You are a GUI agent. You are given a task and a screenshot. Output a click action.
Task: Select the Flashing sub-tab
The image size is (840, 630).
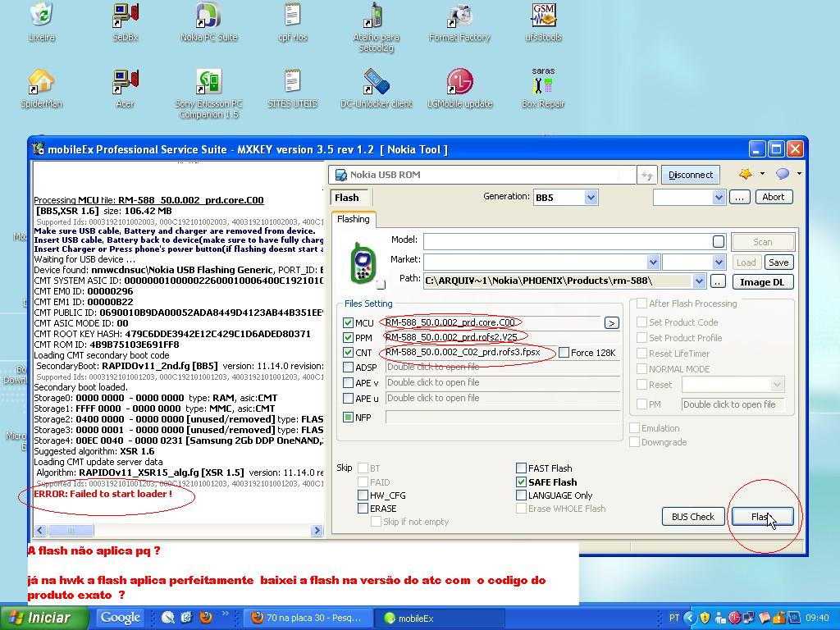coord(354,219)
